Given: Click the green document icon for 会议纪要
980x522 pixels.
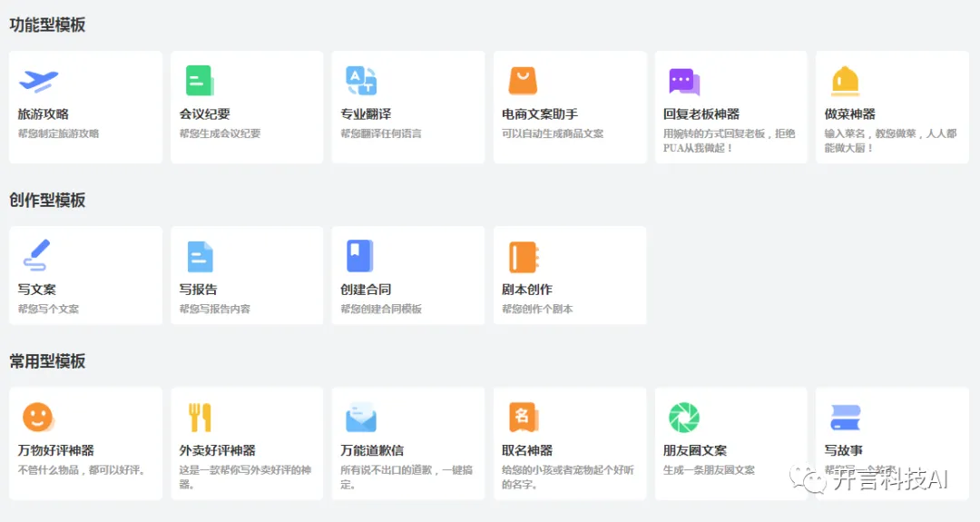Looking at the screenshot, I should click(200, 81).
